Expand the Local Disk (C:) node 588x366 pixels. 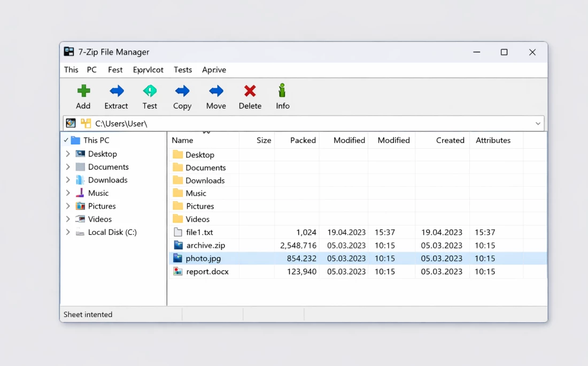coord(68,232)
